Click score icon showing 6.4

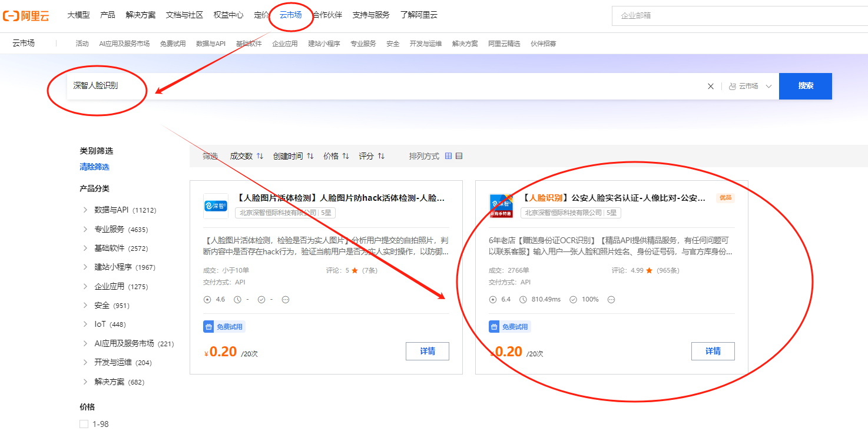[493, 300]
